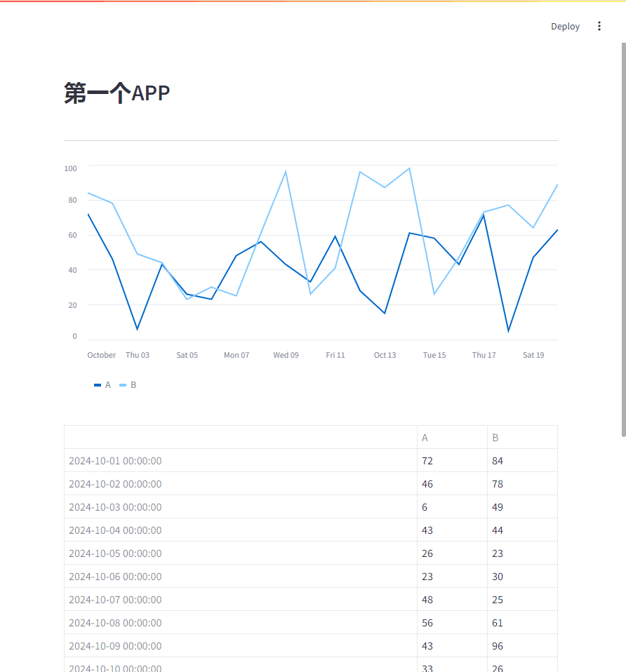Click the 100 y-axis label

point(70,168)
